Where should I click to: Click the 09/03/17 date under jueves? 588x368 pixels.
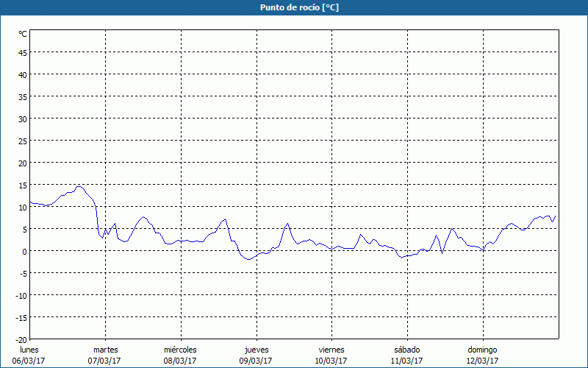[256, 361]
